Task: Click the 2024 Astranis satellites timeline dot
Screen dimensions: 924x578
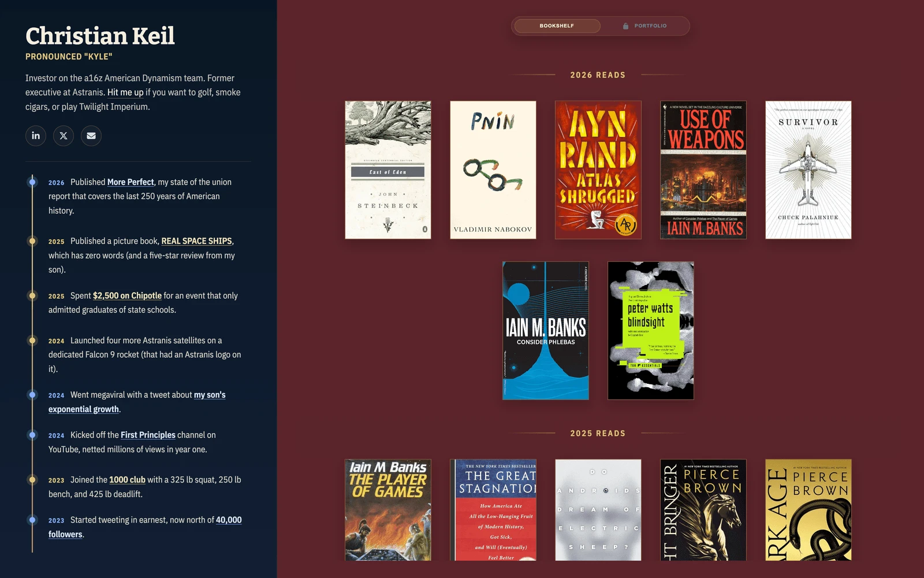Action: click(x=32, y=340)
